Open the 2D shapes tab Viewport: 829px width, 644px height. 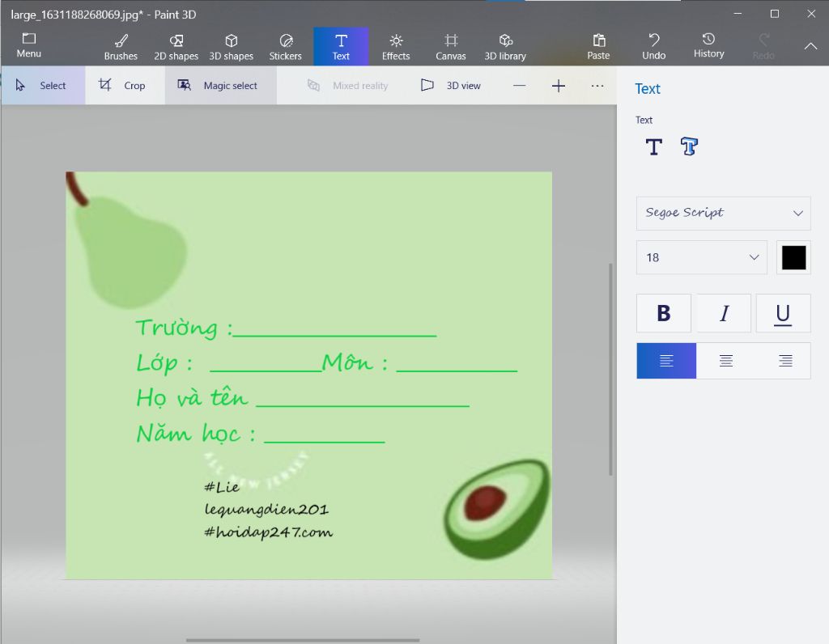pyautogui.click(x=176, y=47)
